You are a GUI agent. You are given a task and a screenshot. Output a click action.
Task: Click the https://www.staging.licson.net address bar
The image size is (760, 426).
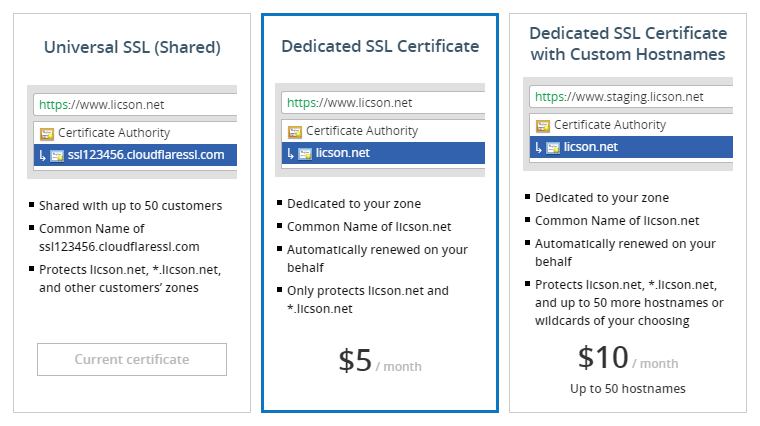[631, 97]
